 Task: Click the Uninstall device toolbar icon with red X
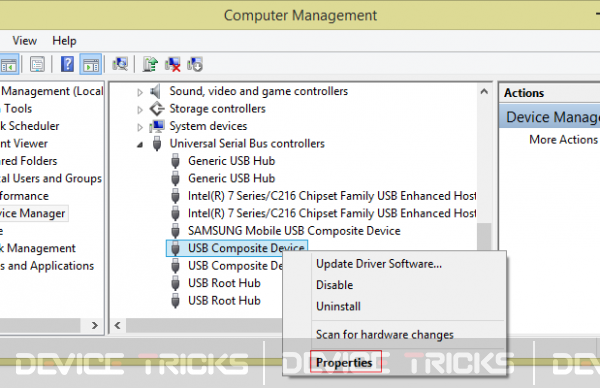click(x=173, y=64)
